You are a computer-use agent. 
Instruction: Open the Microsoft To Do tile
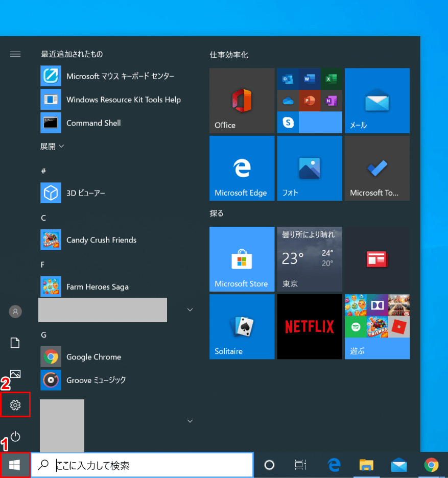tap(377, 169)
